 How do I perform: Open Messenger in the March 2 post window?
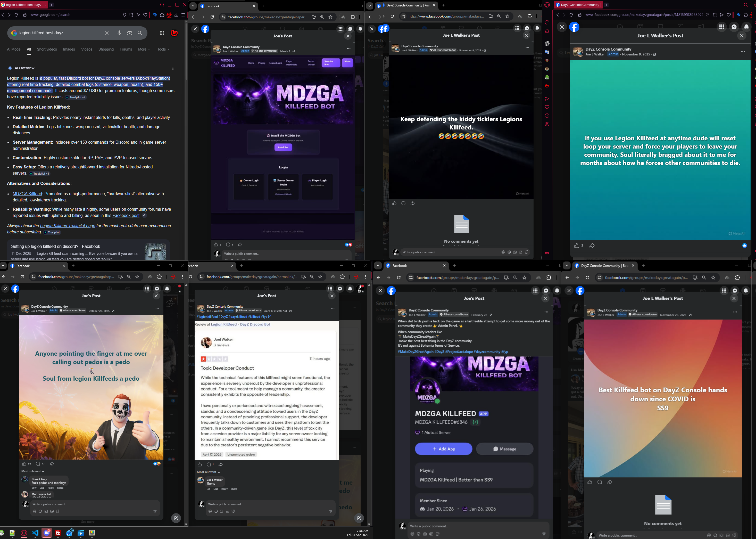tap(350, 29)
